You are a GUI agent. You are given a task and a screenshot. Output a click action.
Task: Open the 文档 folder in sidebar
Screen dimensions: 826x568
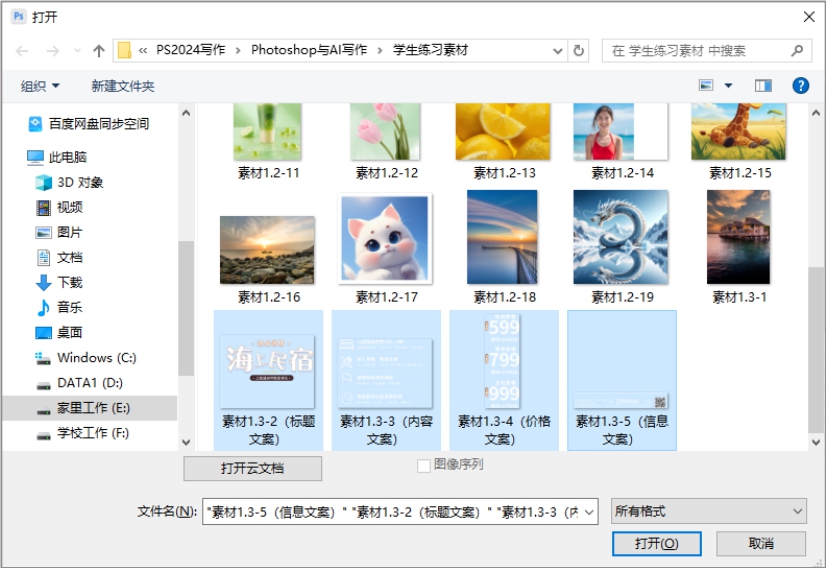click(x=59, y=257)
